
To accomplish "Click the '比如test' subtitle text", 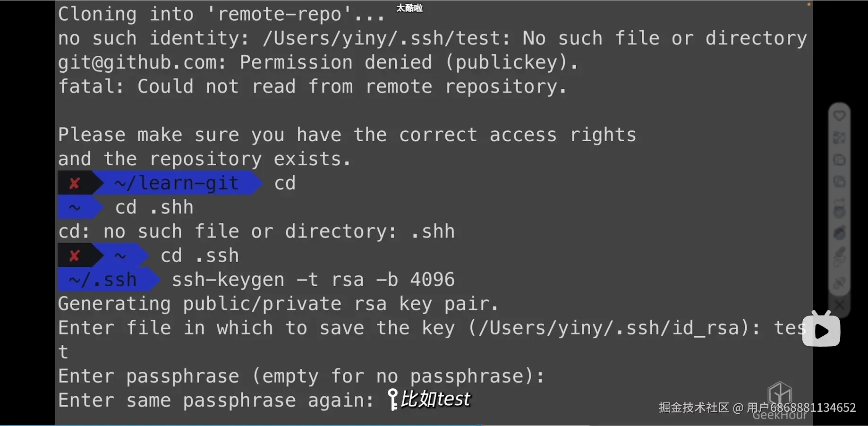I will pos(435,400).
